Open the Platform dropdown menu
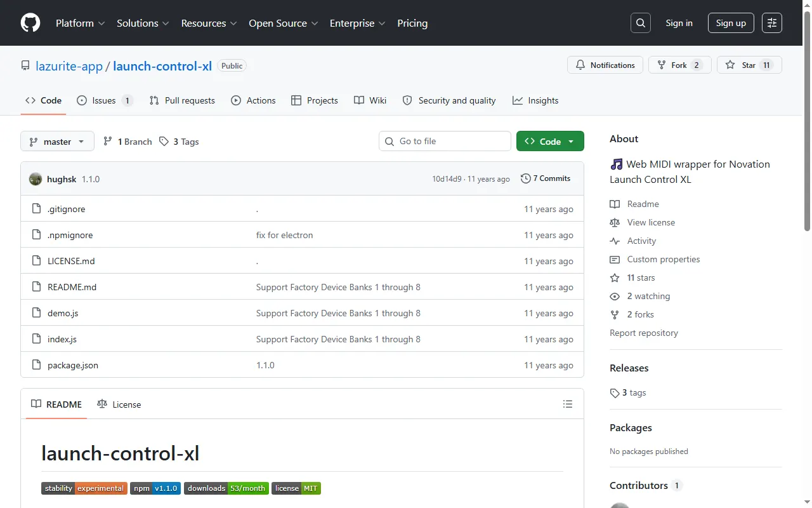812x508 pixels. click(81, 23)
